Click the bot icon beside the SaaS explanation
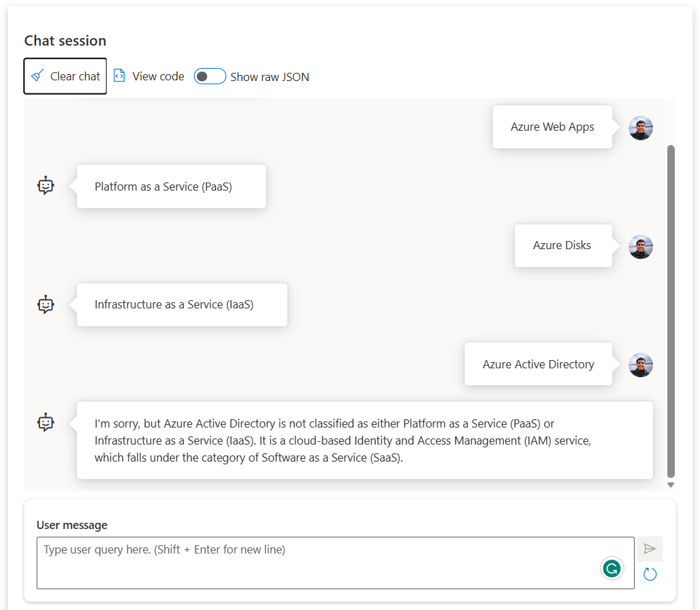This screenshot has width=700, height=610. click(x=45, y=422)
